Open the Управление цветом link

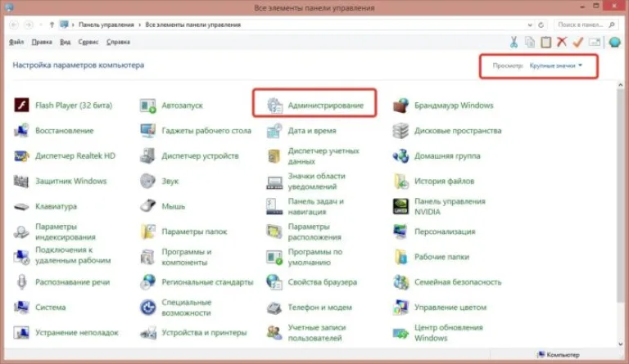click(450, 307)
